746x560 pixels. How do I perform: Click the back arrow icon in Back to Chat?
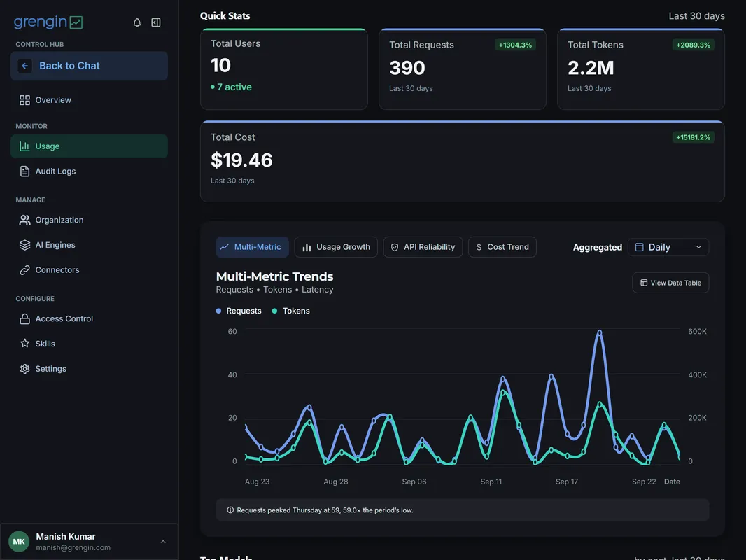[x=24, y=66]
